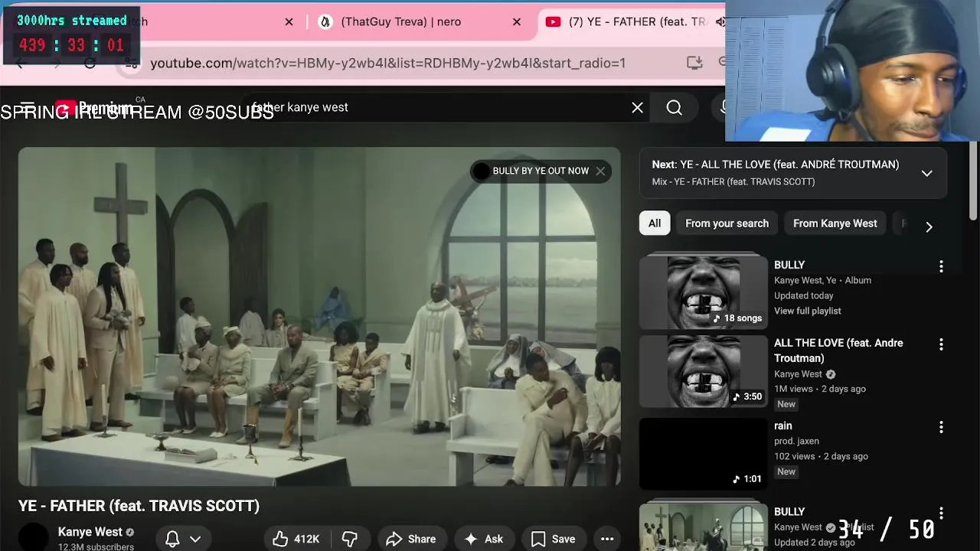Open the BULLY album title link
The height and width of the screenshot is (551, 980).
(x=789, y=265)
